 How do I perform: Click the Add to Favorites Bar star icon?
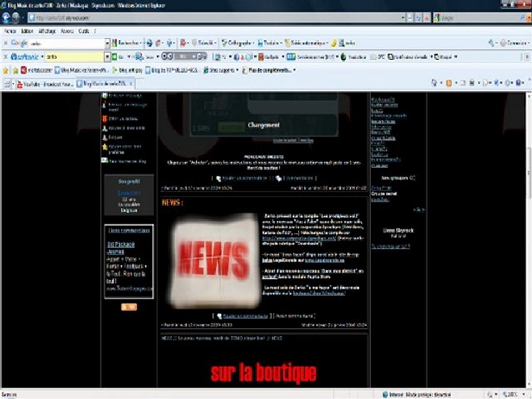16,70
